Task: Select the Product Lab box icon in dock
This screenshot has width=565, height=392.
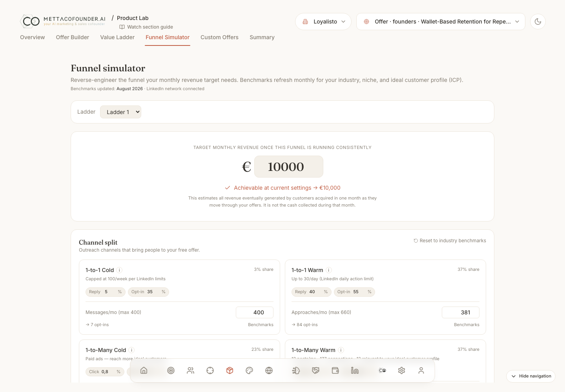Action: tap(230, 370)
